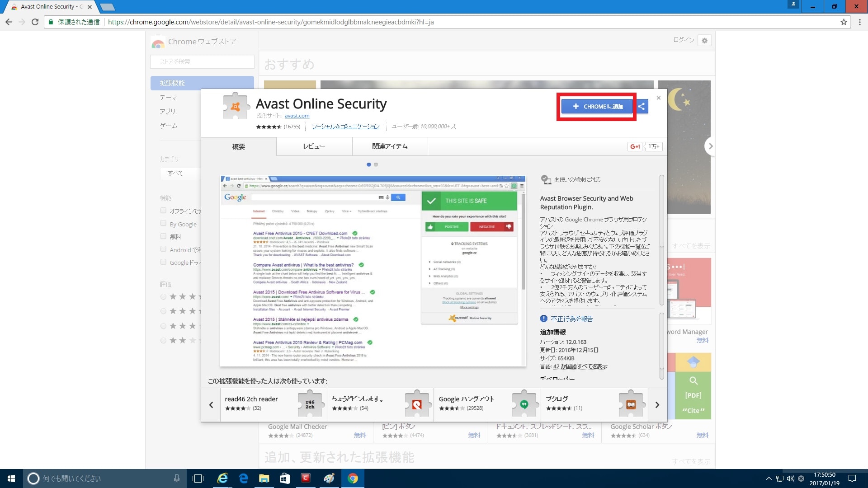The width and height of the screenshot is (868, 488).
Task: Reload the page using the refresh icon
Action: tap(35, 22)
